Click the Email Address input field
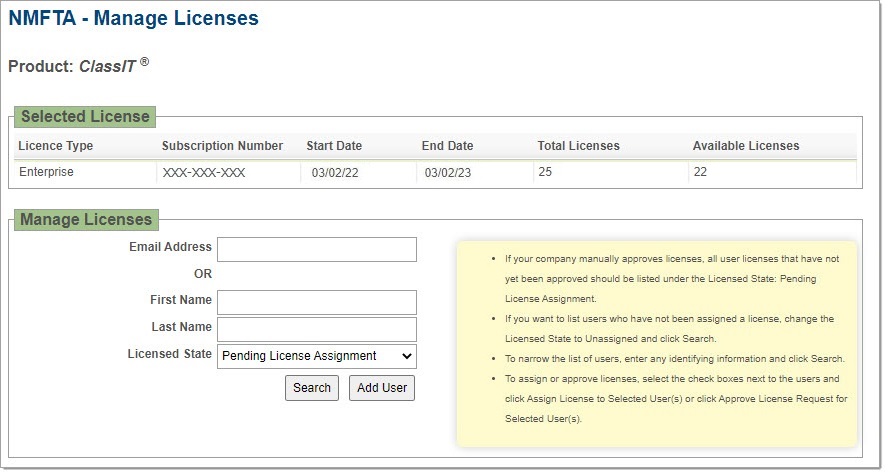Image resolution: width=888 pixels, height=475 pixels. click(x=317, y=250)
